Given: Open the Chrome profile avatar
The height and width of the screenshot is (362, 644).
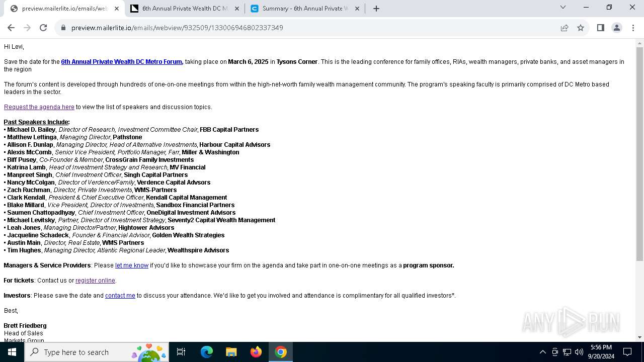Looking at the screenshot, I should (617, 28).
